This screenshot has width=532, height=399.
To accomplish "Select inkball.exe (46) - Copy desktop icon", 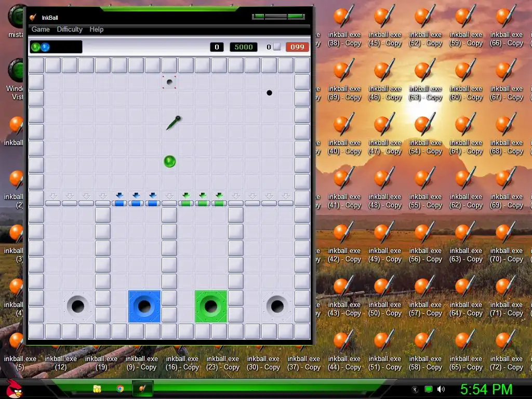I will pyautogui.click(x=385, y=79).
